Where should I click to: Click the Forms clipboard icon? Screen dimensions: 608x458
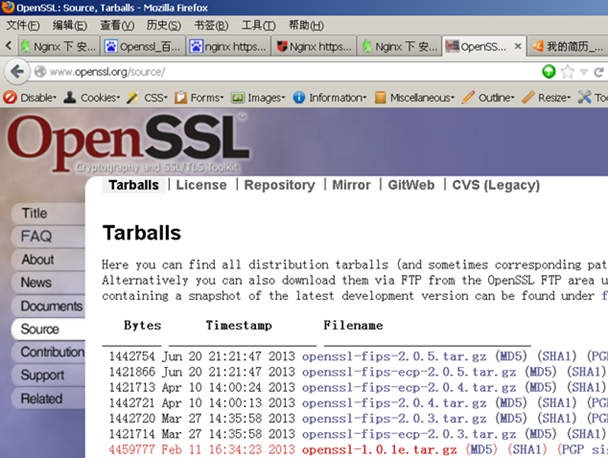tap(181, 98)
